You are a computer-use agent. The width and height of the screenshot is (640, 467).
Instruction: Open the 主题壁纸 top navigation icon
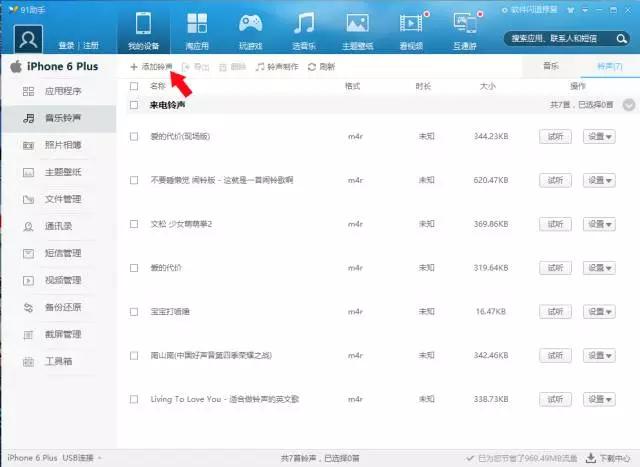[358, 23]
